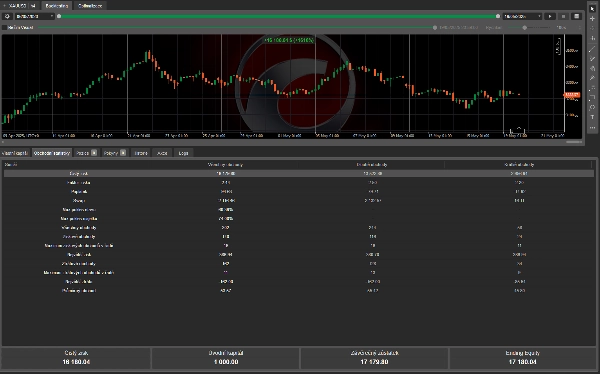Open the XAUUSD h4 chart tab

(x=21, y=6)
